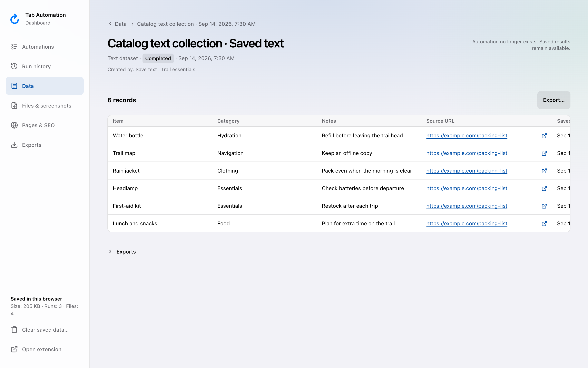Click the external-link icon in the First-aid kit row
Image resolution: width=588 pixels, height=368 pixels.
544,206
